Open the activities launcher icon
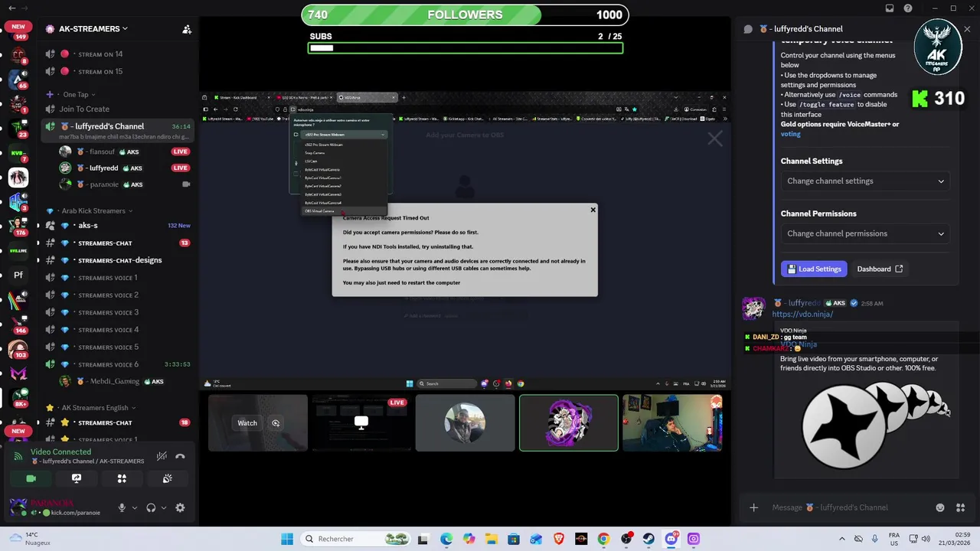The height and width of the screenshot is (551, 980). tap(122, 478)
